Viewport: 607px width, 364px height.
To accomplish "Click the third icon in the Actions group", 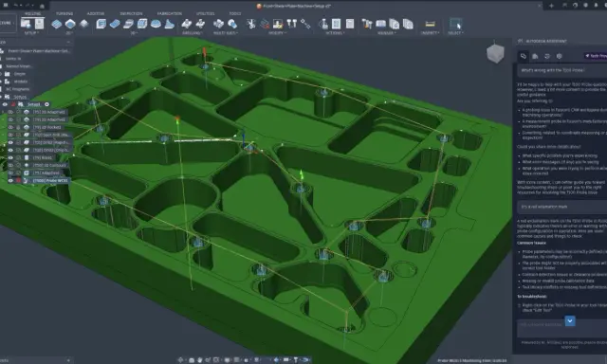I will tap(350, 24).
